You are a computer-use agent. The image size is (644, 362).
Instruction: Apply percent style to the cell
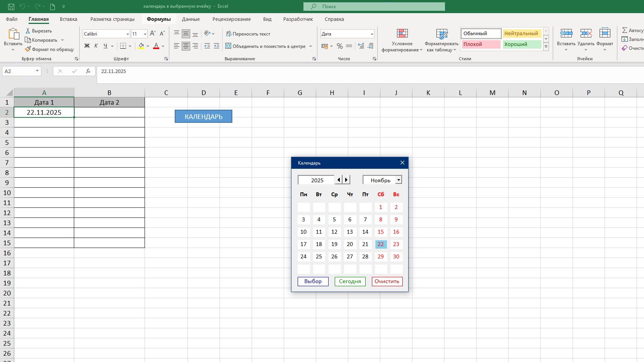pos(339,46)
